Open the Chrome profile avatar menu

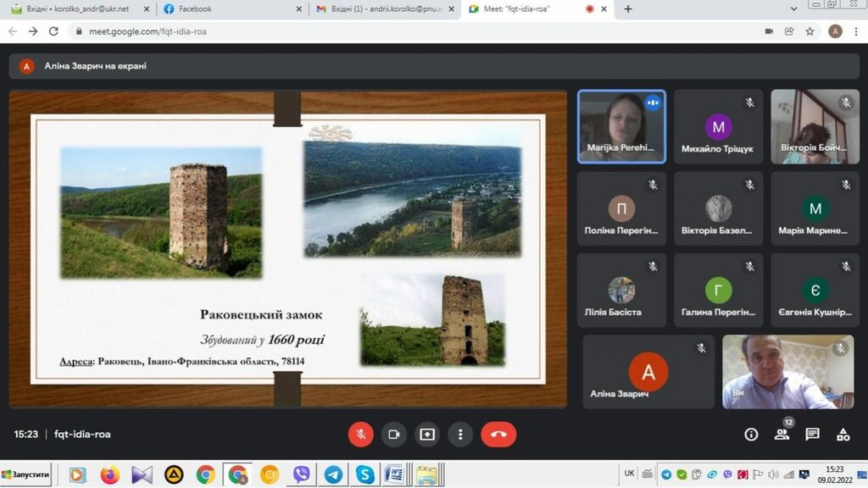coord(835,31)
